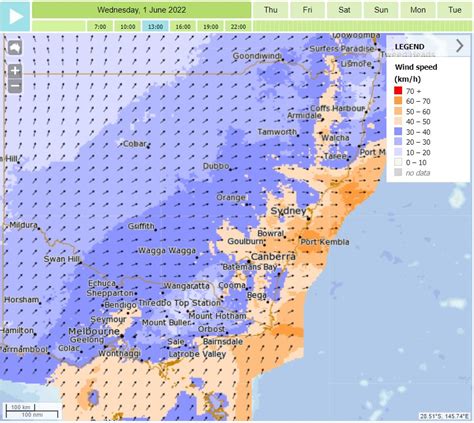Switch to Sat forecast tab
Viewport: 474px width, 423px height.
(344, 10)
